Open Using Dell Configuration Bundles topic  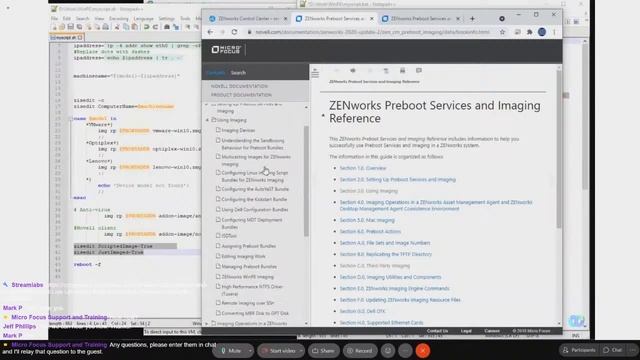point(255,210)
